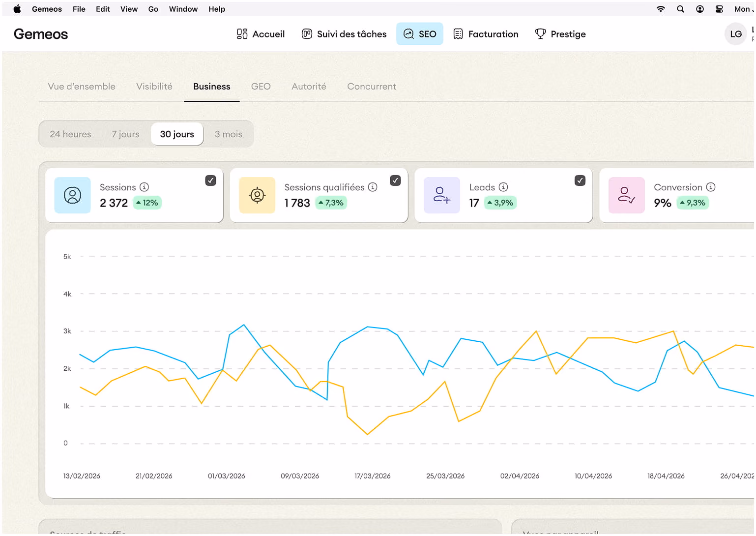Open the Accueil dashboard icon
Viewport: 756px width, 536px height.
(242, 34)
